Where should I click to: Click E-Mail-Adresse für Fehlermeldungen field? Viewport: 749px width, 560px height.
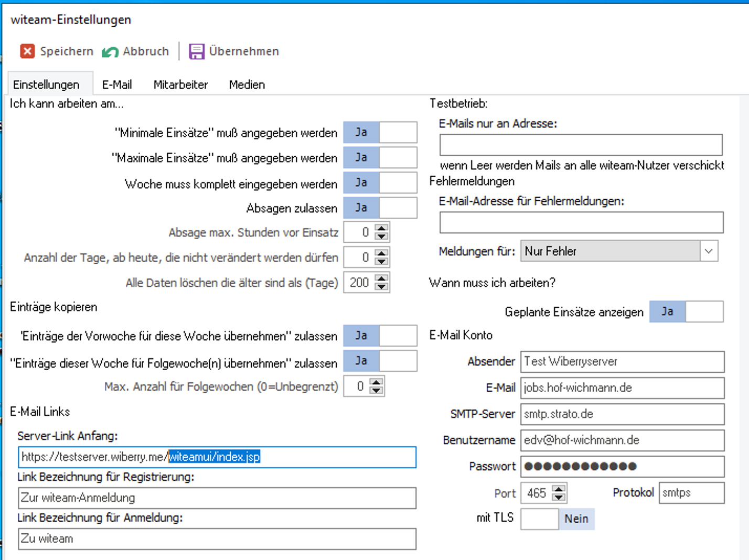click(581, 223)
